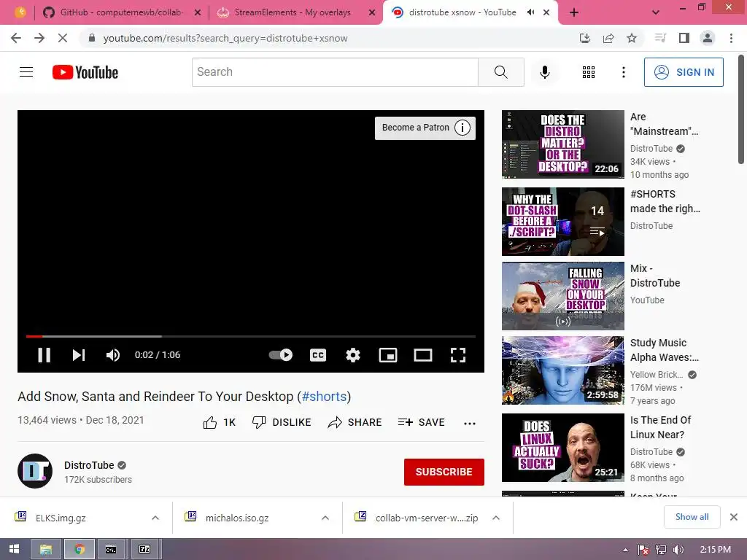Toggle the autoplay switch in player
The height and width of the screenshot is (560, 747).
tap(281, 355)
